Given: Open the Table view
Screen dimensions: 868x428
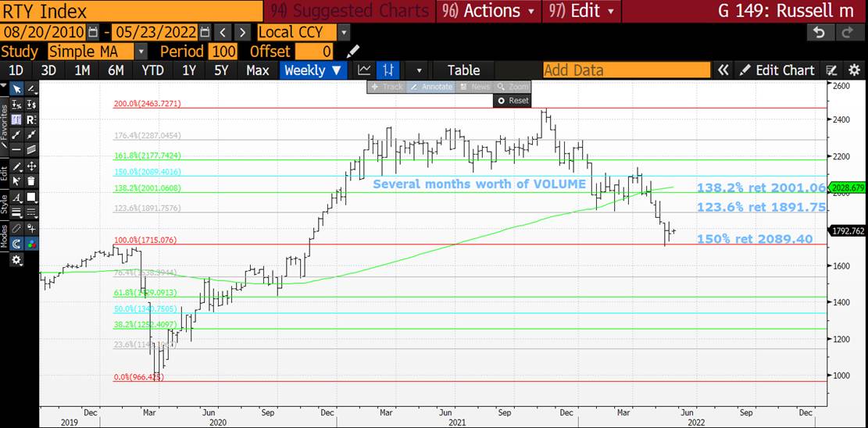Looking at the screenshot, I should 463,70.
